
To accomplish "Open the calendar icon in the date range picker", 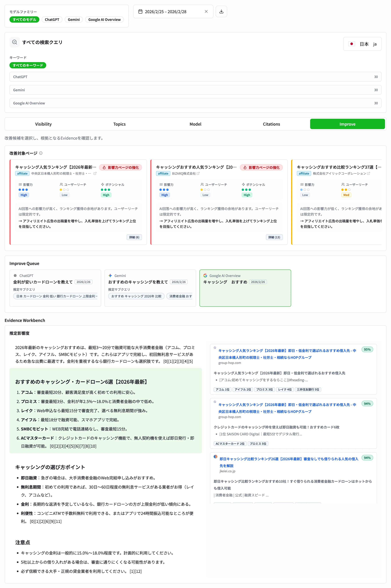I will [141, 11].
